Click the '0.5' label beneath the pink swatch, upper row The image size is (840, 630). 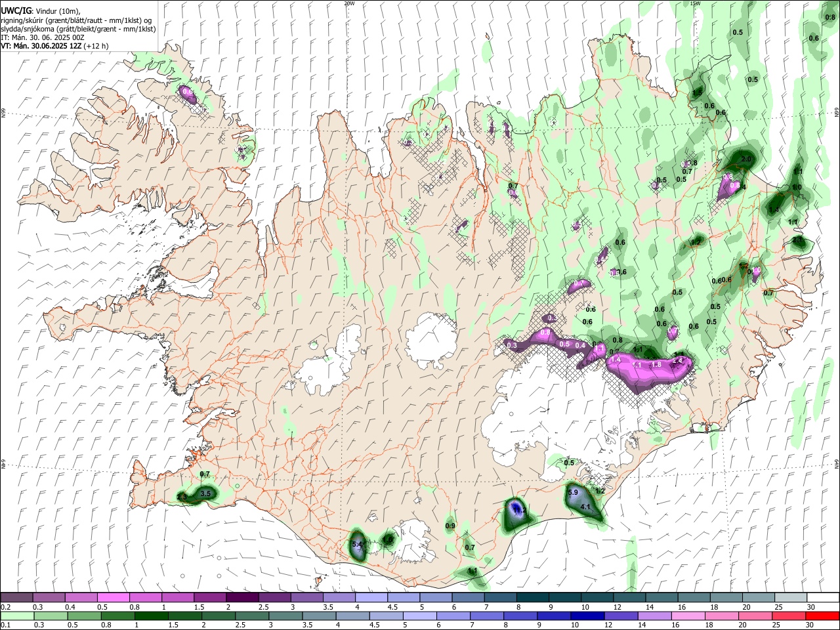[x=102, y=607]
